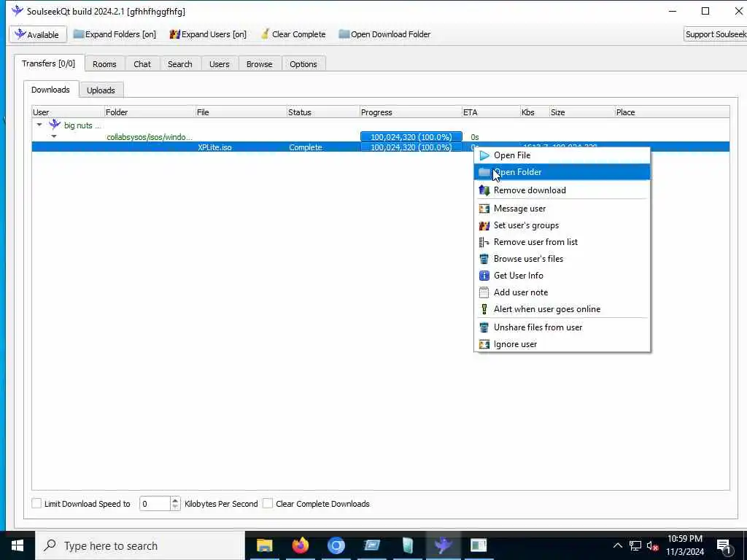Click the Clear Complete button
The width and height of the screenshot is (747, 560).
click(x=293, y=34)
